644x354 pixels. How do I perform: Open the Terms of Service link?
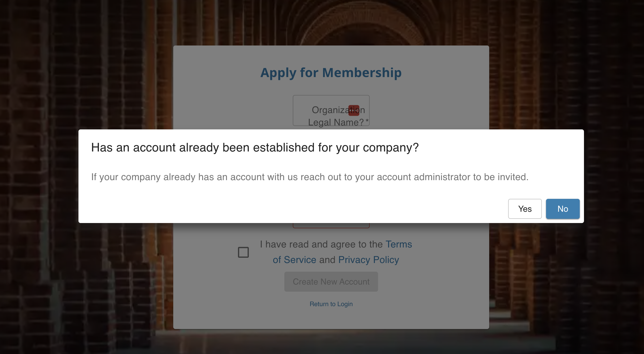click(399, 244)
